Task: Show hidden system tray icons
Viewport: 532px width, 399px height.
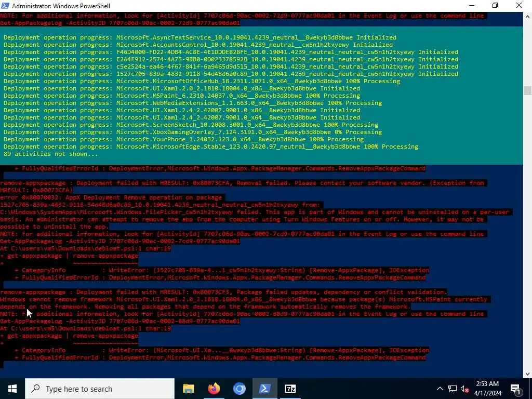Action: pyautogui.click(x=440, y=389)
